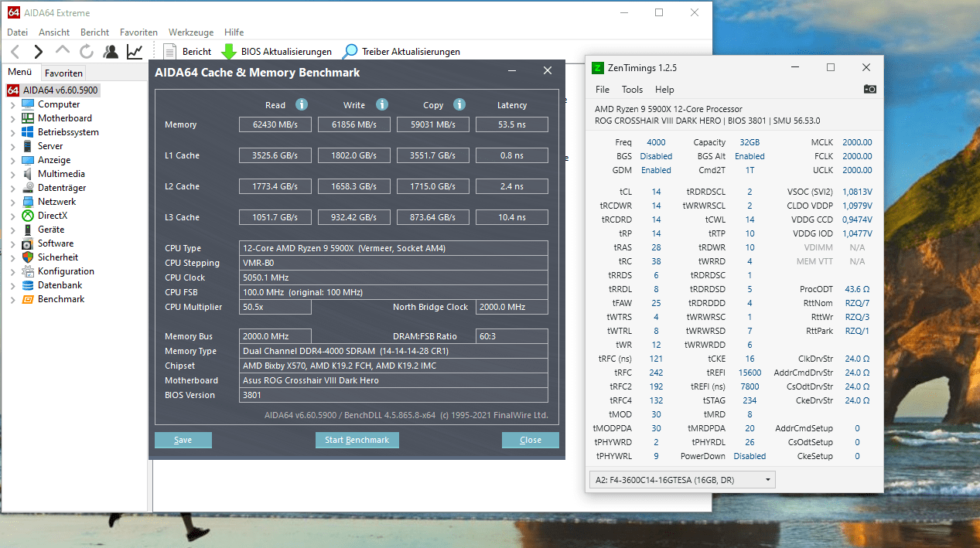980x548 pixels.
Task: Open the ZenTimings Tools menu
Action: click(632, 90)
